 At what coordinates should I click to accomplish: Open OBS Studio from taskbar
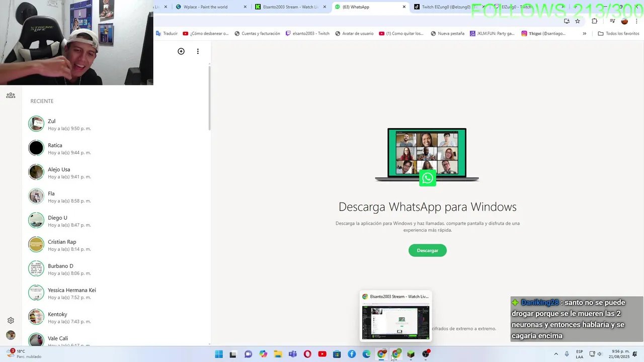click(426, 354)
